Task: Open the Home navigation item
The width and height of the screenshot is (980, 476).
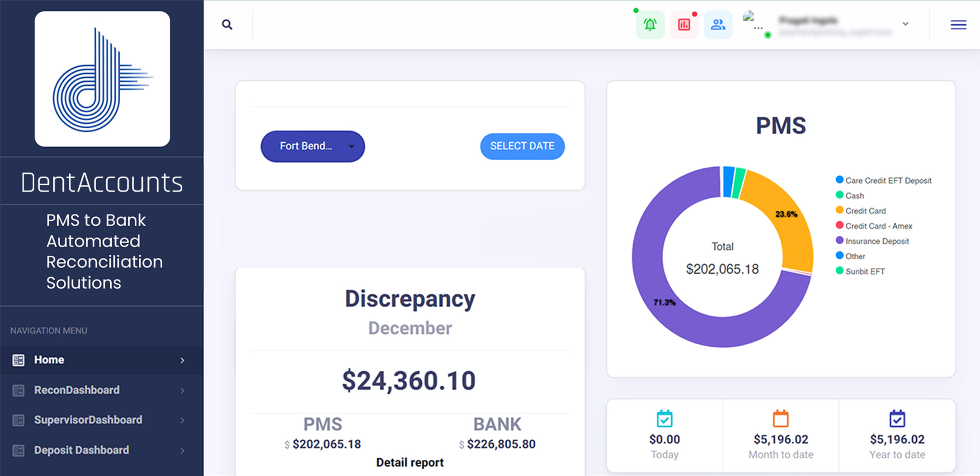Action: 49,360
